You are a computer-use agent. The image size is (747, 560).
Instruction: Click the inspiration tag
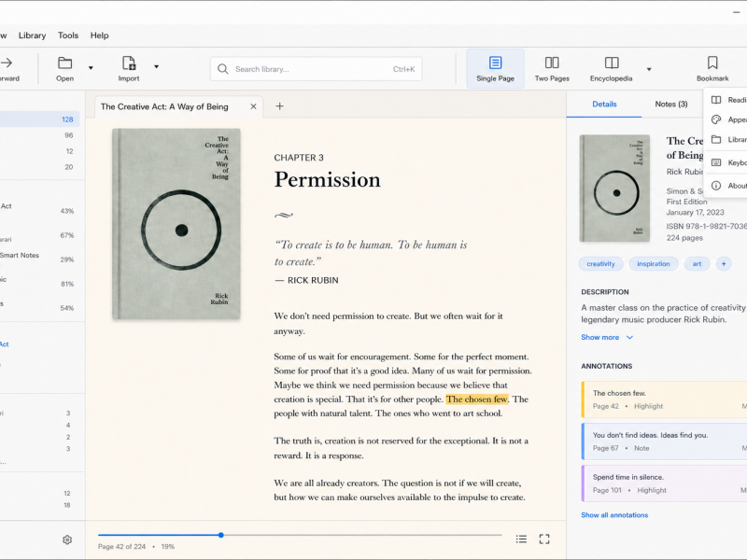coord(653,264)
